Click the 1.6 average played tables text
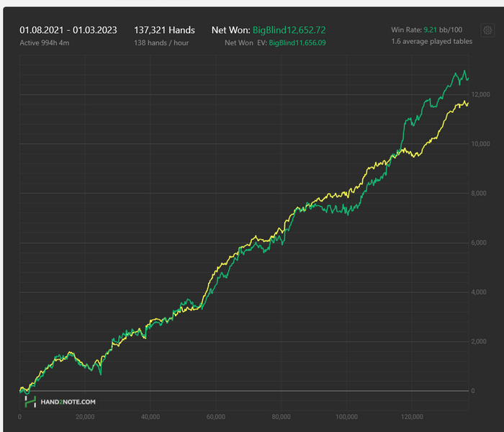The height and width of the screenshot is (432, 504). [432, 42]
